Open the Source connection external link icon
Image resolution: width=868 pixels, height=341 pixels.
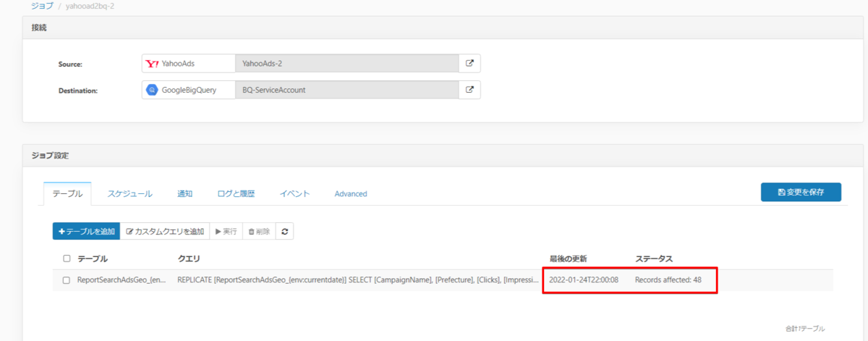click(469, 64)
